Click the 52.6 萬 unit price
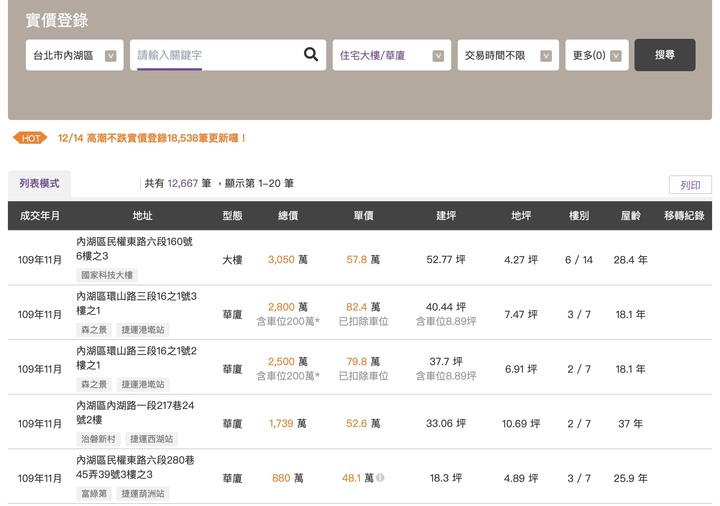 [x=363, y=424]
